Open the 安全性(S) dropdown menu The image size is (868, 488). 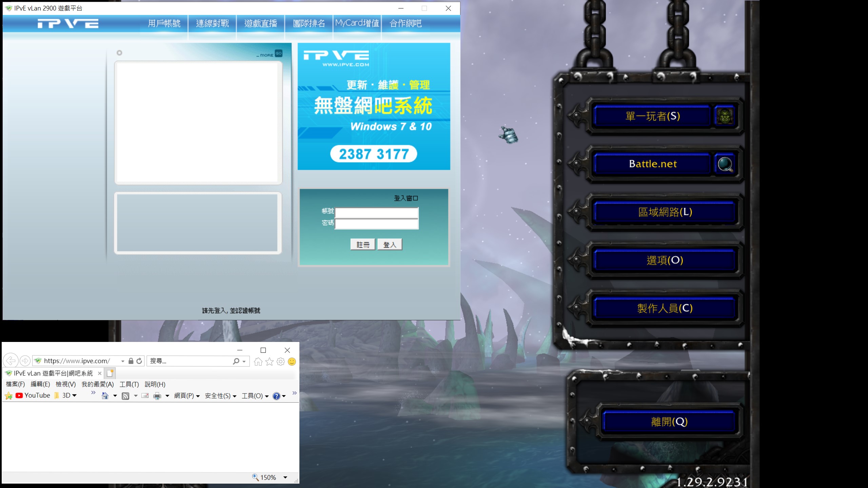[220, 396]
